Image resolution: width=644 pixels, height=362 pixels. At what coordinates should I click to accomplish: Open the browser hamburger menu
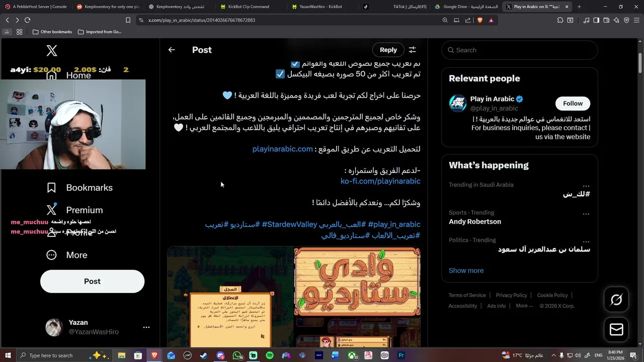pos(637,20)
